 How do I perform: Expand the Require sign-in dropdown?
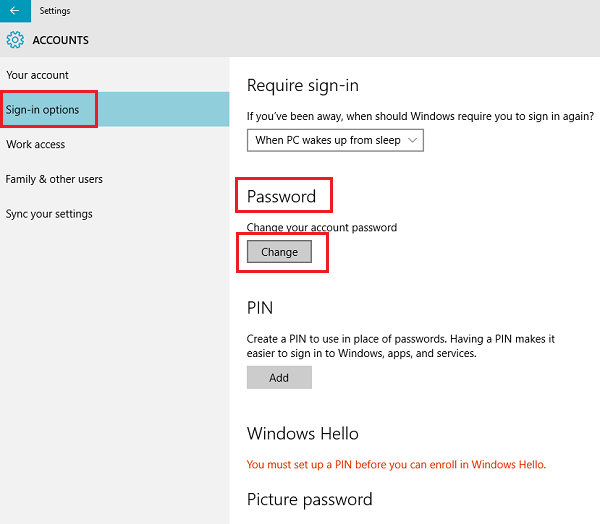[x=336, y=140]
